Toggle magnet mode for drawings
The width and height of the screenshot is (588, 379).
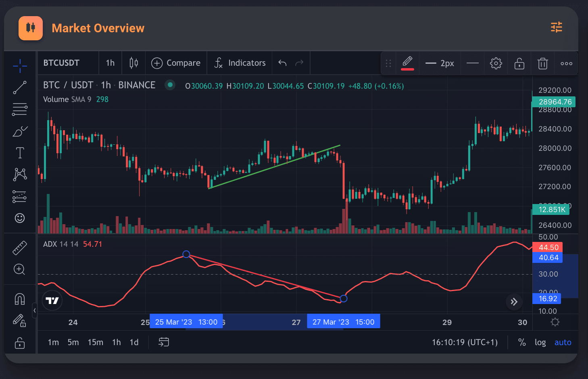click(20, 299)
